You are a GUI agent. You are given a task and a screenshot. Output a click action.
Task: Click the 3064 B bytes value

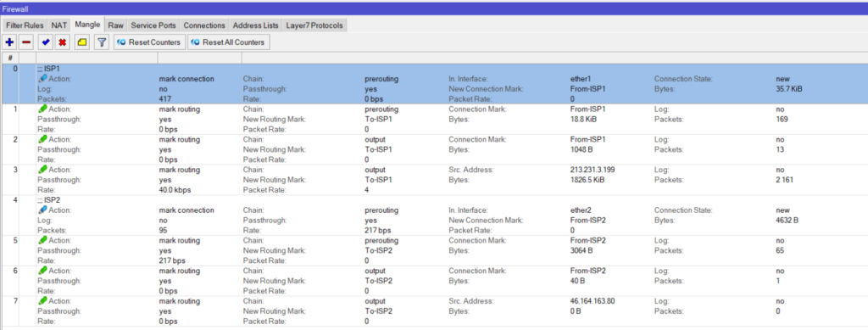click(x=581, y=251)
